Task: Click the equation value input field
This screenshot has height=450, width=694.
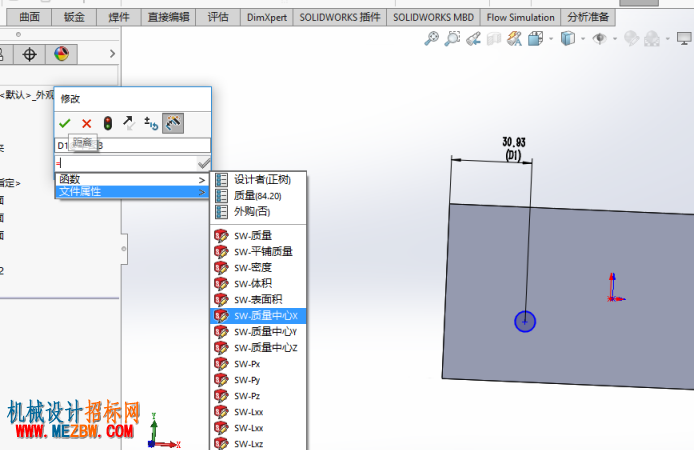Action: point(126,164)
